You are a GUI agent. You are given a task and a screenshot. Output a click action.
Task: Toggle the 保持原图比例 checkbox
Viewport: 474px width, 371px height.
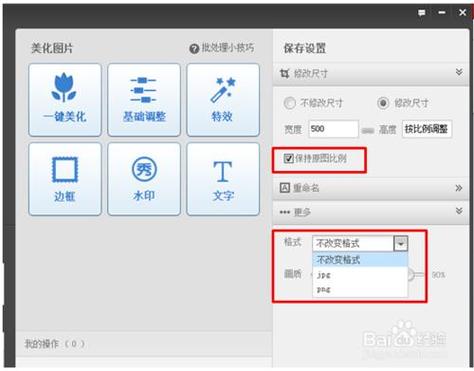288,158
